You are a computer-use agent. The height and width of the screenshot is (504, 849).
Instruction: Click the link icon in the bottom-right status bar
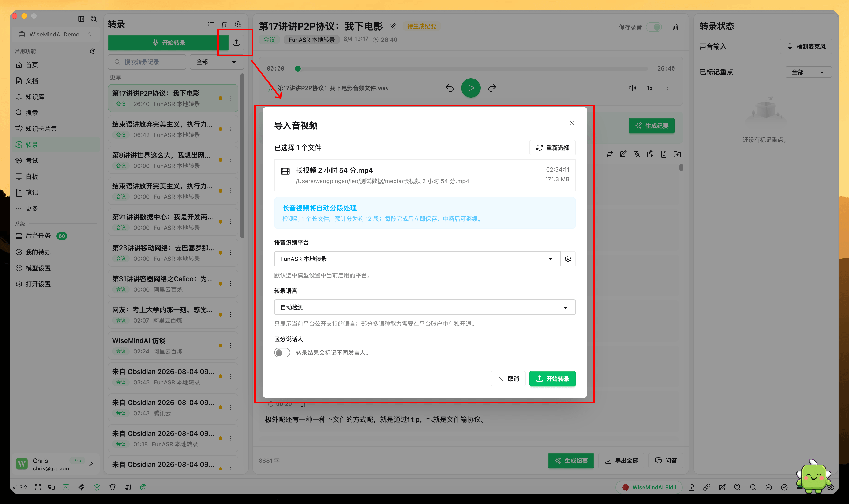coord(707,487)
